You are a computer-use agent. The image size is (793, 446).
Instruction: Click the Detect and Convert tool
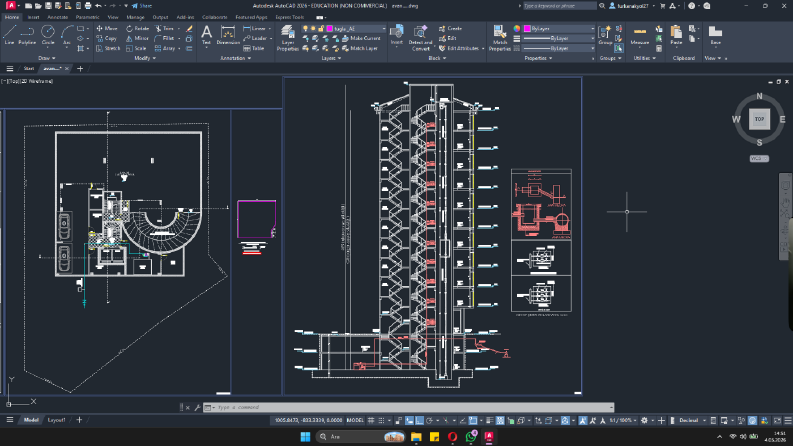point(420,38)
